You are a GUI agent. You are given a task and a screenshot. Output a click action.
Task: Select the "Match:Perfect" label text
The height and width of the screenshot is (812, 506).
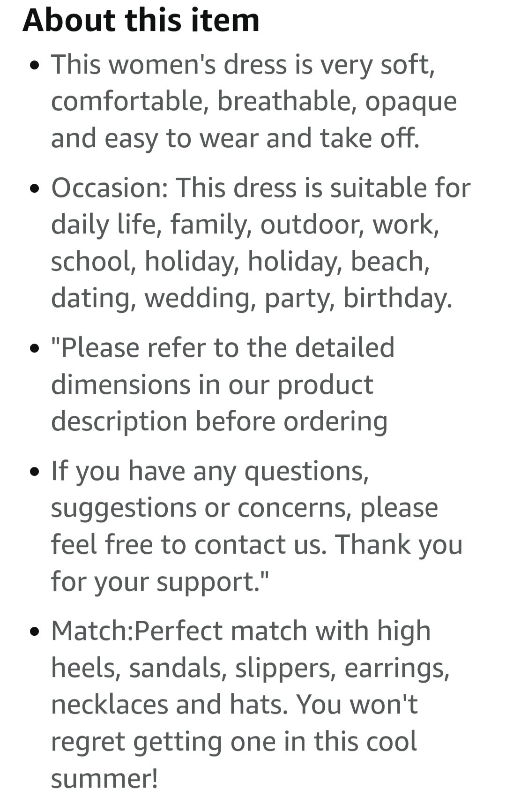pyautogui.click(x=137, y=631)
